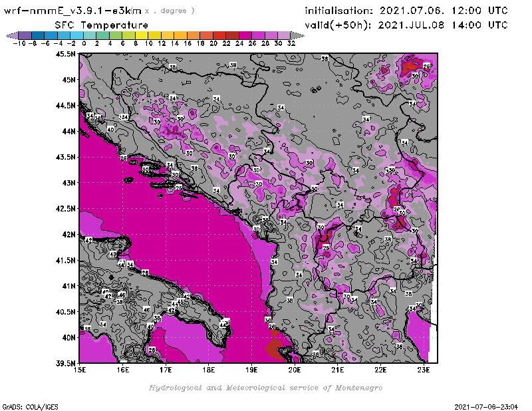Click the 'initialisation: 2021.07.06. 12:00 UTC' text
Screen dimensions: 532x411
coord(406,11)
